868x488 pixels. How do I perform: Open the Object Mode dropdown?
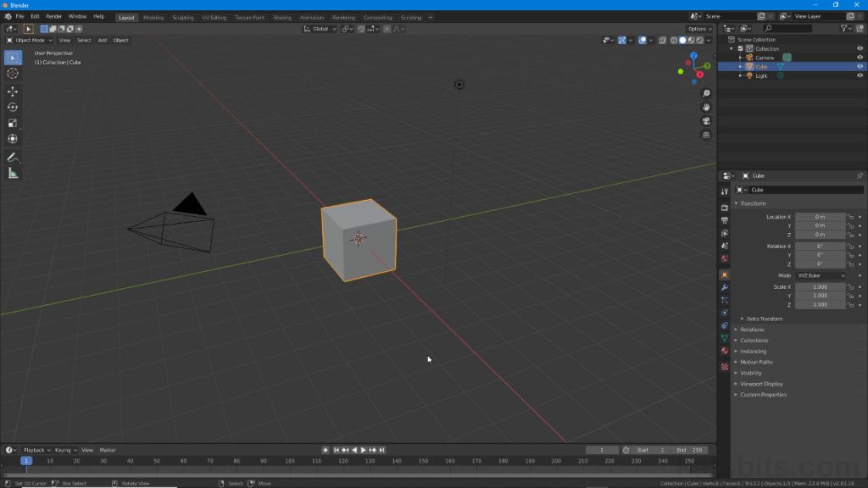tap(30, 40)
